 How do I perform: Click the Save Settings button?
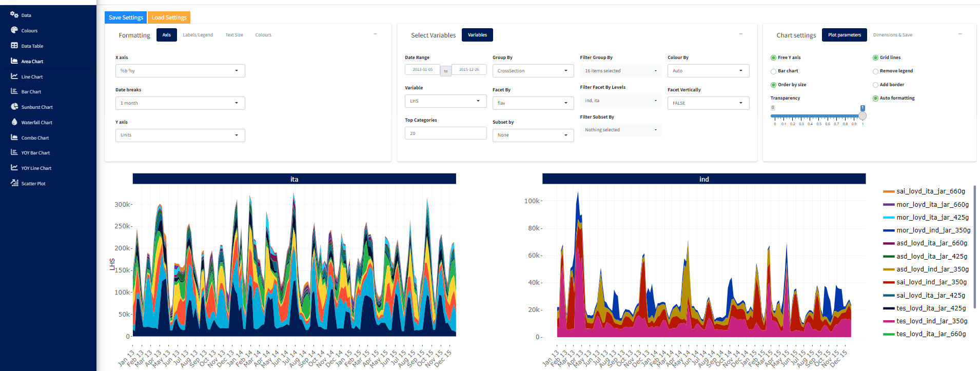coord(126,17)
